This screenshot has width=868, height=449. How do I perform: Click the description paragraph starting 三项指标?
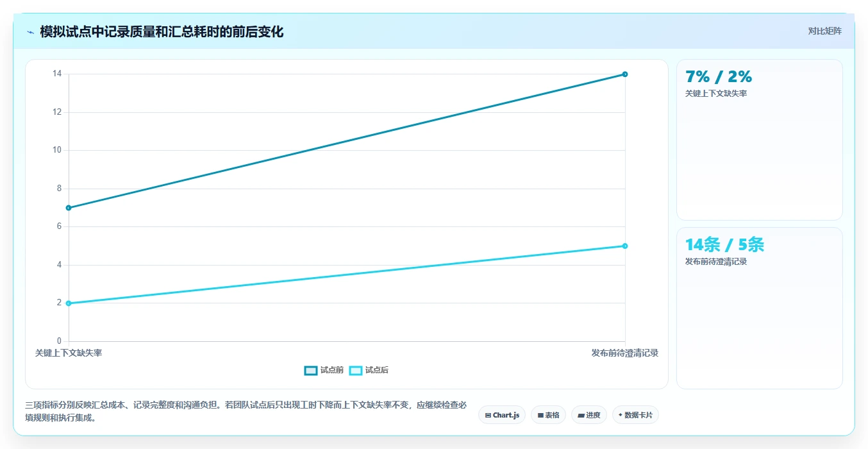pos(246,412)
